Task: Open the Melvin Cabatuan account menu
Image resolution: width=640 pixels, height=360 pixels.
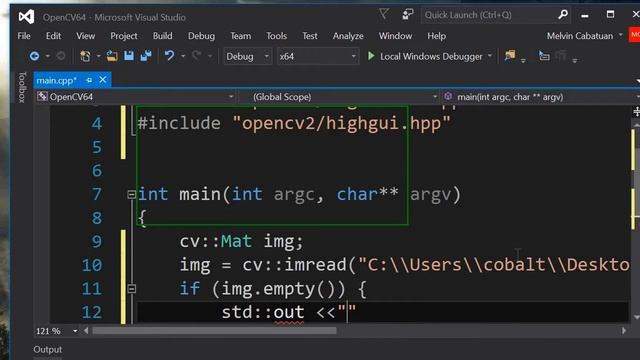Action: point(584,36)
